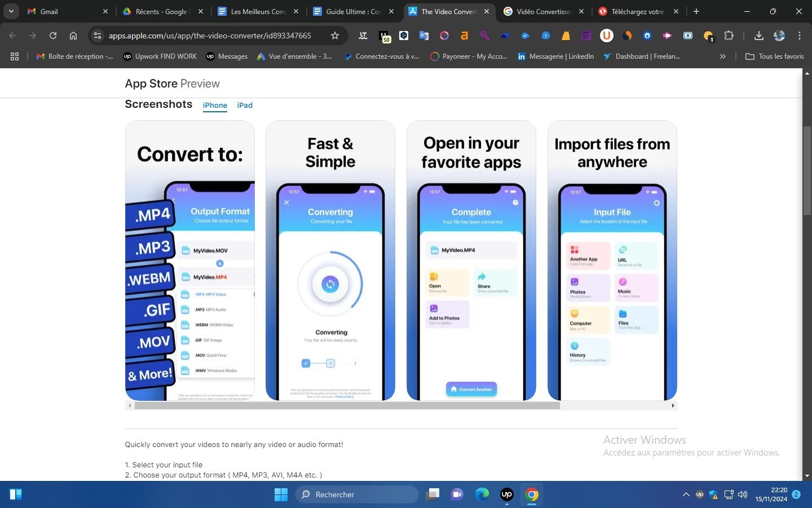Open Chrome three-dot menu
The height and width of the screenshot is (508, 812).
(799, 36)
